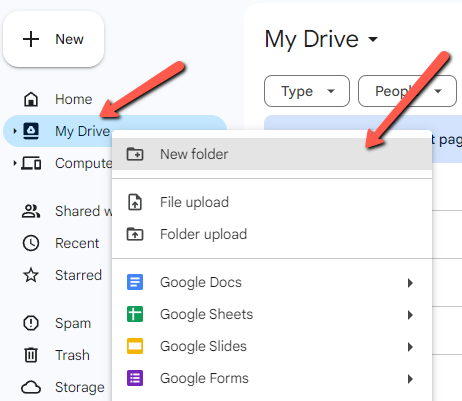The height and width of the screenshot is (401, 462).
Task: Select Google Slides menu entry
Action: 272,346
